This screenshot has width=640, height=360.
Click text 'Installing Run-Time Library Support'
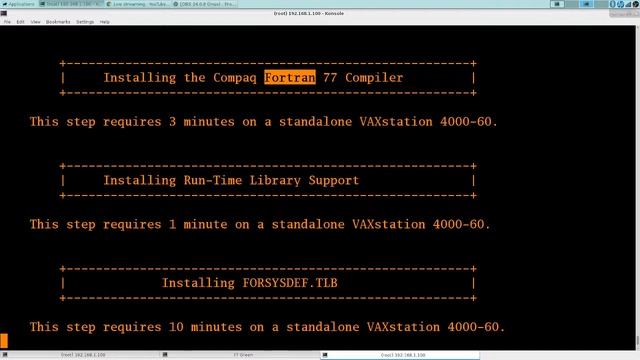231,180
